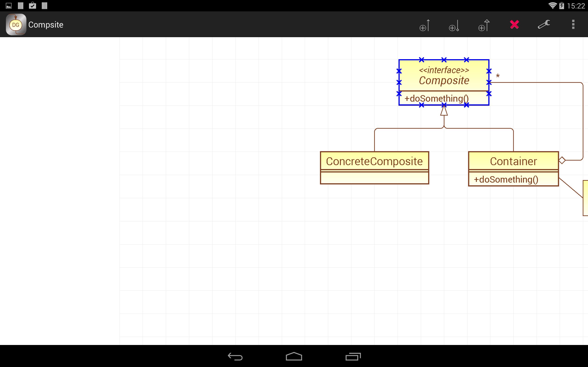Open the recent apps button

point(353,356)
